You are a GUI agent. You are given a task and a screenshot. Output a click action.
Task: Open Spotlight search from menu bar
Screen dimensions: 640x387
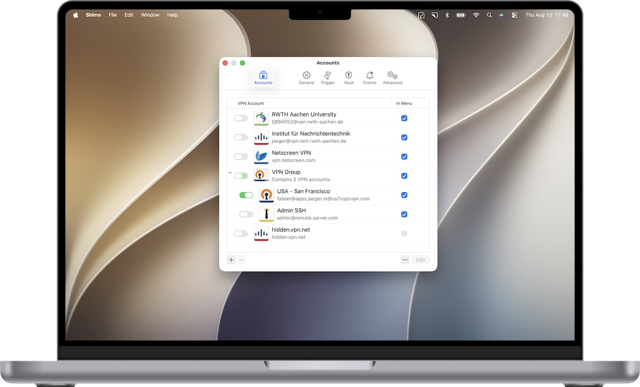tap(489, 15)
